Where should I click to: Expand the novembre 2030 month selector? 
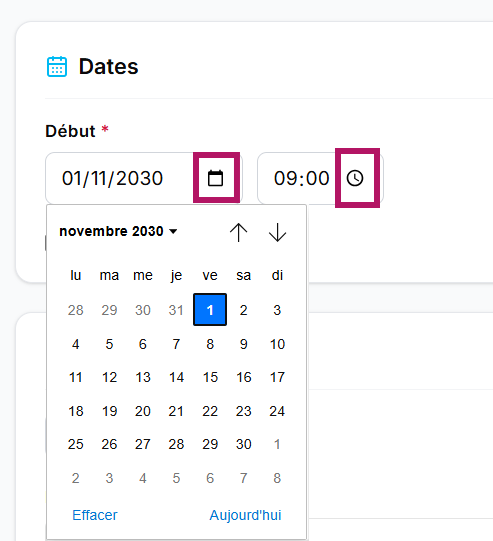coord(118,231)
